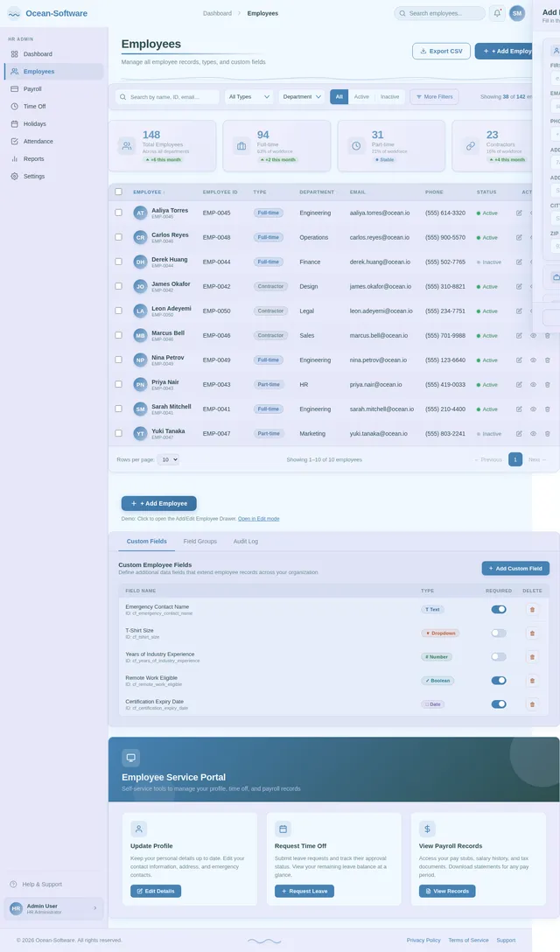Screen dimensions: 560x952
Task: Disable Required toggle for Remote Work Eligible
Action: [x=498, y=680]
